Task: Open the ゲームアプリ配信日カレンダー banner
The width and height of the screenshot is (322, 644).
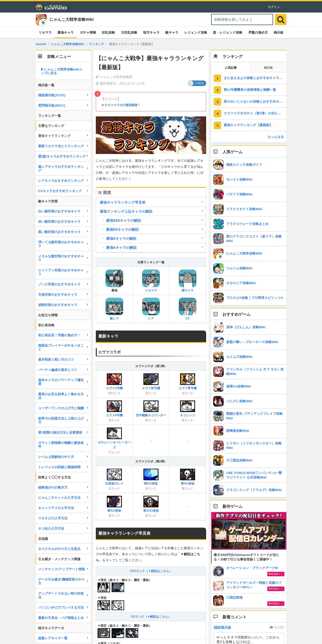Action: pos(249,531)
